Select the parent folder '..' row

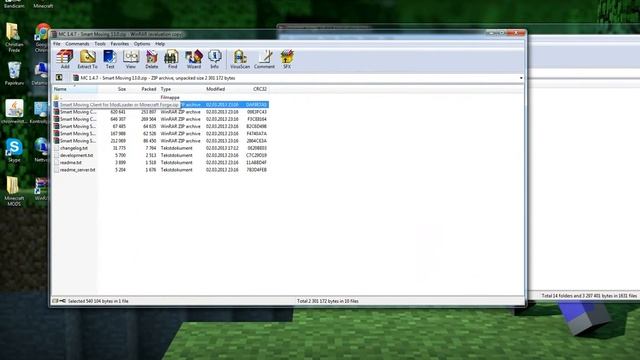(160, 98)
